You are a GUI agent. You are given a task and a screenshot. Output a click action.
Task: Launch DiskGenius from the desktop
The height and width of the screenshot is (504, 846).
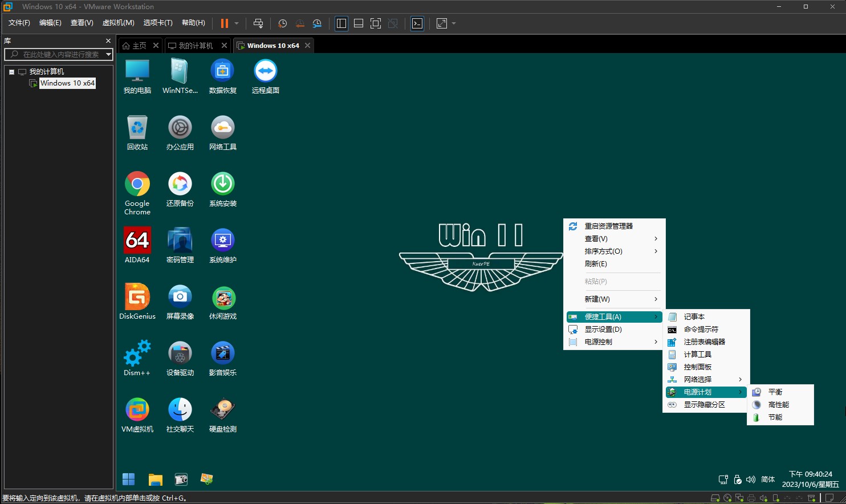click(137, 302)
